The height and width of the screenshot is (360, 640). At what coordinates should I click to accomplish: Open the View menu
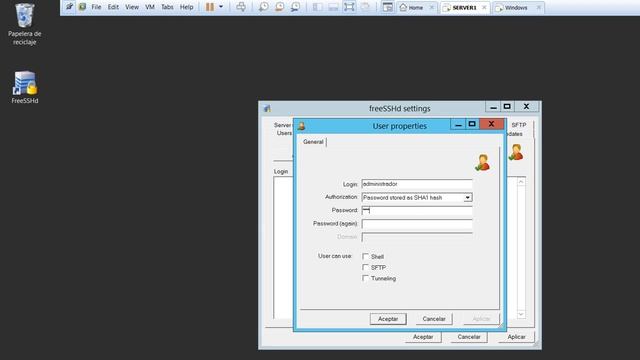tap(132, 7)
